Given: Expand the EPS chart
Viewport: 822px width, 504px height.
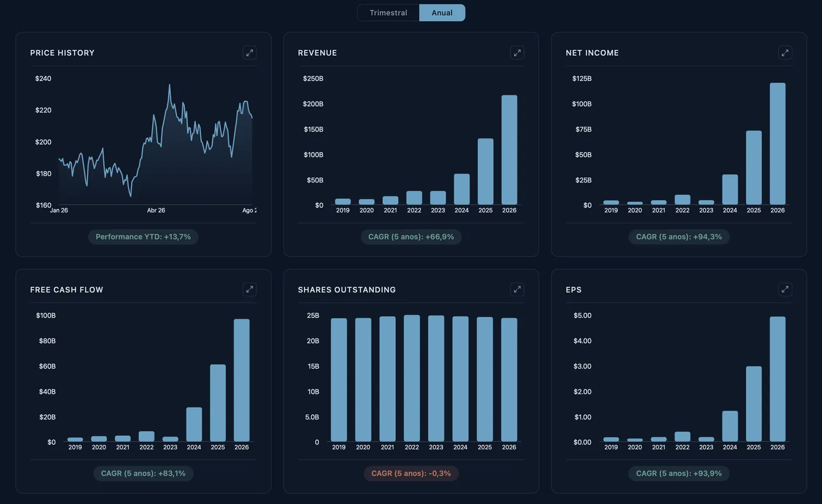Looking at the screenshot, I should pos(785,289).
